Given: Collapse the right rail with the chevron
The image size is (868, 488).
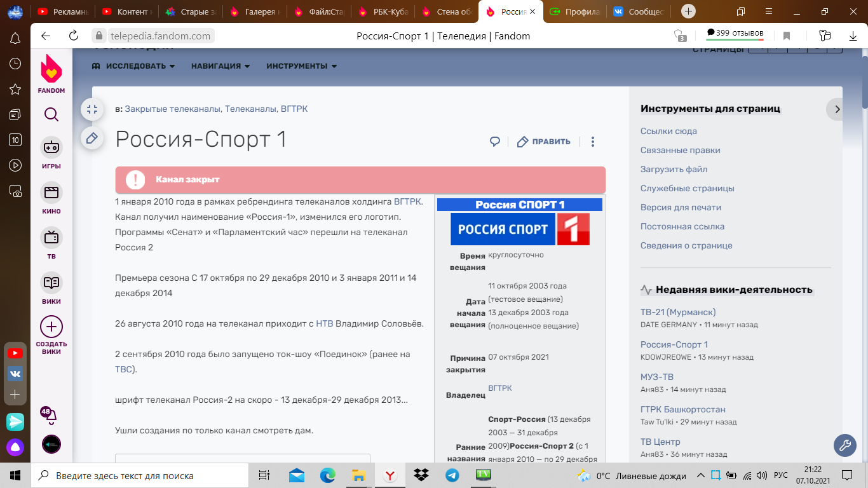Looking at the screenshot, I should [837, 109].
